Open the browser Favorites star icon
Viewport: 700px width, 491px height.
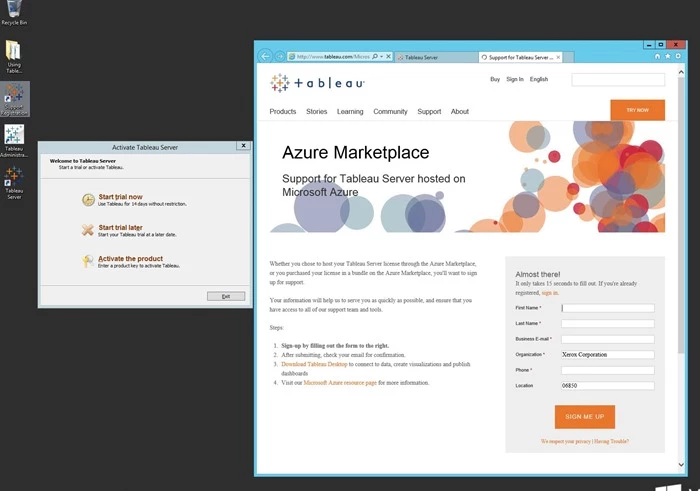(667, 56)
